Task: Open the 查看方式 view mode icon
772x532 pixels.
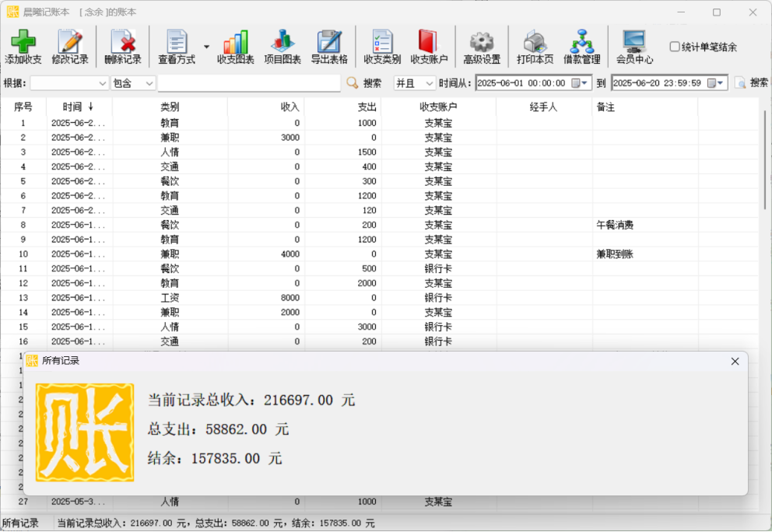Action: pos(176,41)
